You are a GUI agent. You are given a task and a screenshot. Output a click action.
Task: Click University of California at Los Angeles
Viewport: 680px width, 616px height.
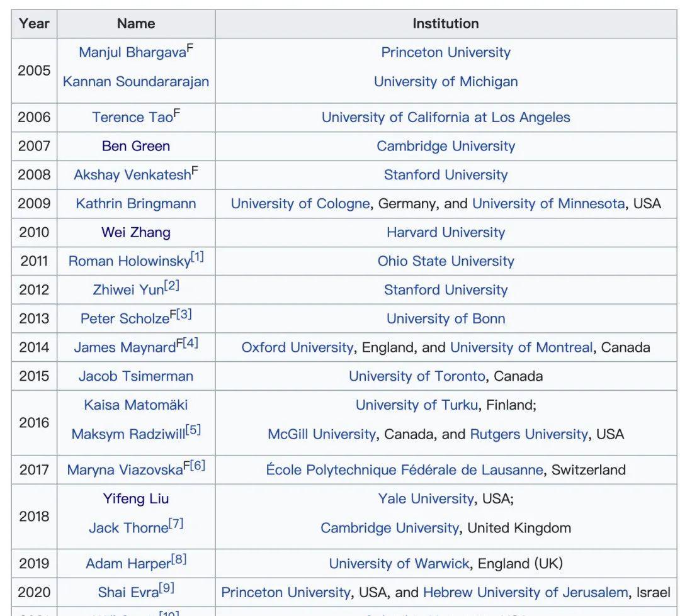pos(446,118)
